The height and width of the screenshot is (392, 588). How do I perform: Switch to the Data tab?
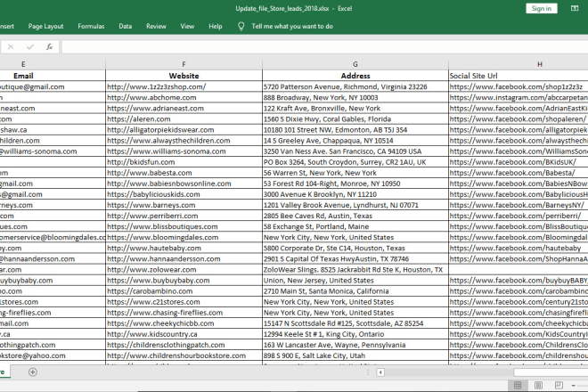coord(126,26)
